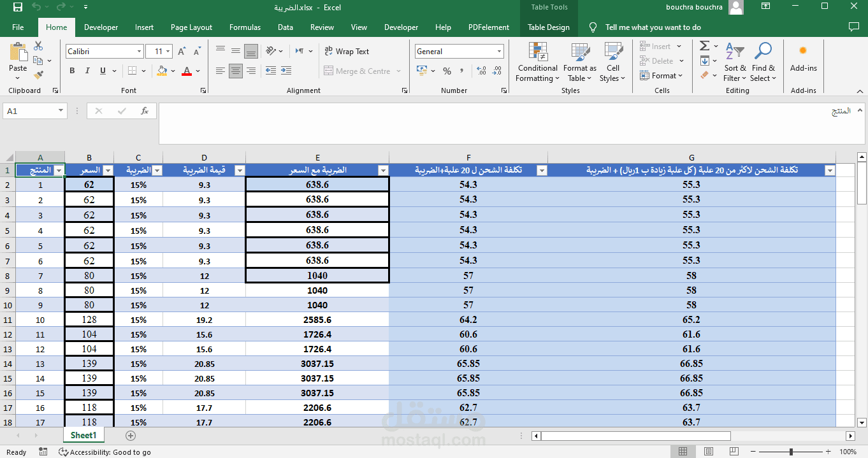This screenshot has width=868, height=458.
Task: Click the Insert Function fx icon
Action: [145, 111]
